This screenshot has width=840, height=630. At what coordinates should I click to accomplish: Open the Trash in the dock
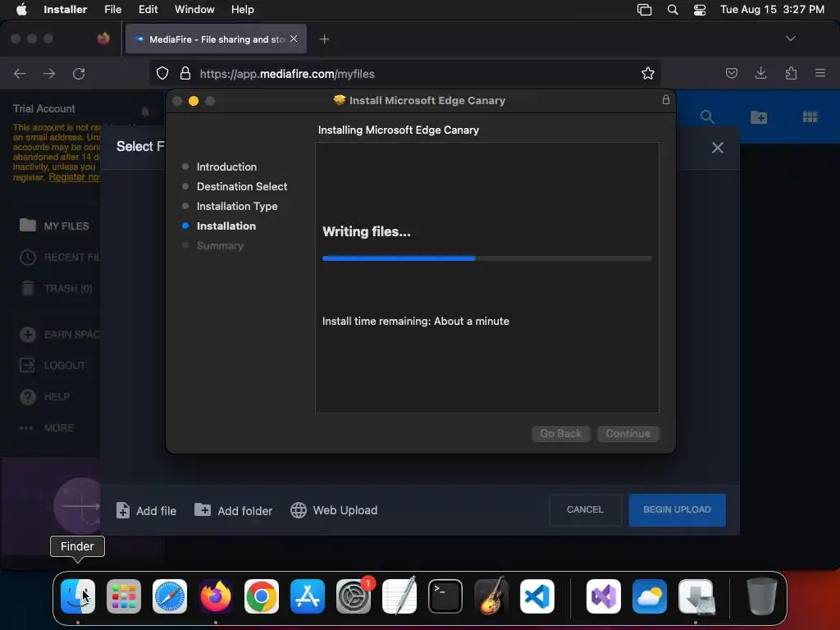pyautogui.click(x=762, y=596)
